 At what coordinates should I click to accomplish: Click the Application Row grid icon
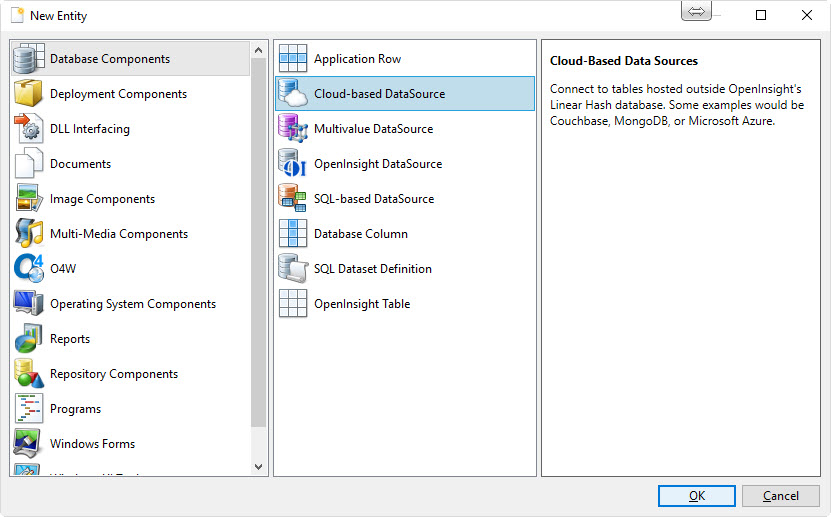[293, 58]
